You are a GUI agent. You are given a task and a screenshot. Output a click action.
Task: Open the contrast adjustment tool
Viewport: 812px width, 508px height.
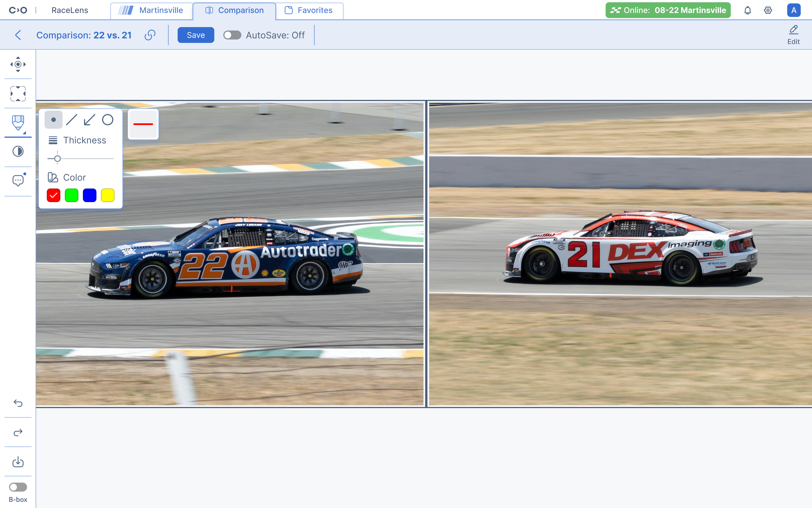point(18,151)
